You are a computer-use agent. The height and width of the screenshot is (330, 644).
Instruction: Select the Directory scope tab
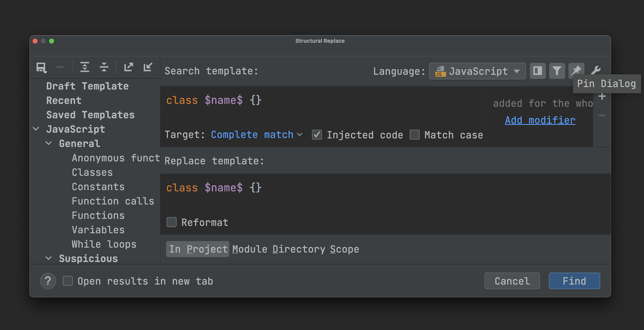pos(299,249)
